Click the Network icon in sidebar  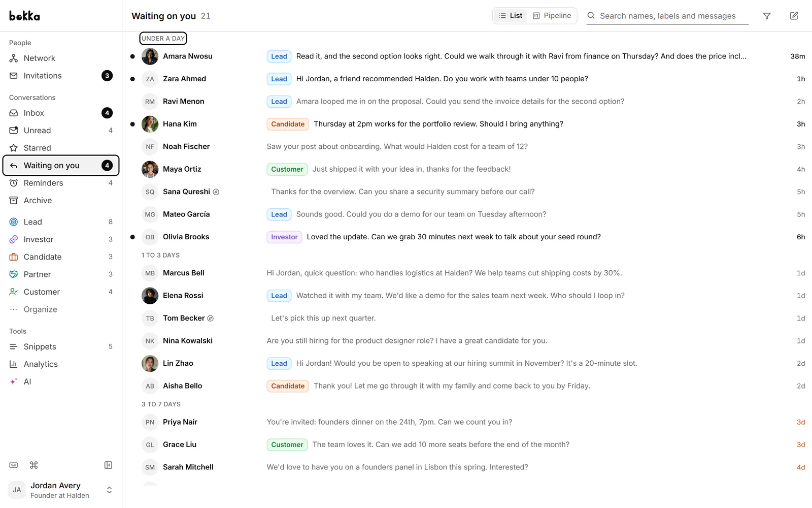(14, 58)
